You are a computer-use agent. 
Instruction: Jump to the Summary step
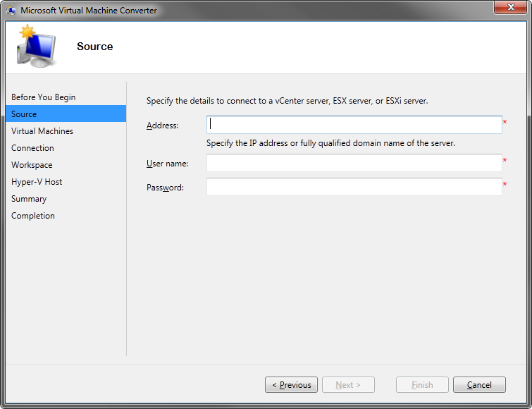(29, 199)
